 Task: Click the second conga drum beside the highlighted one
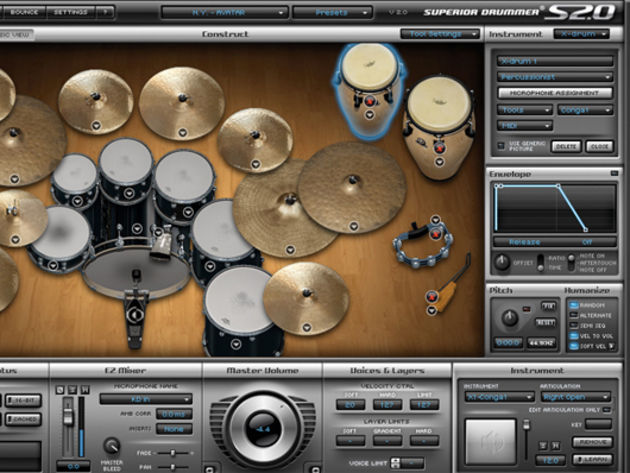point(439,127)
